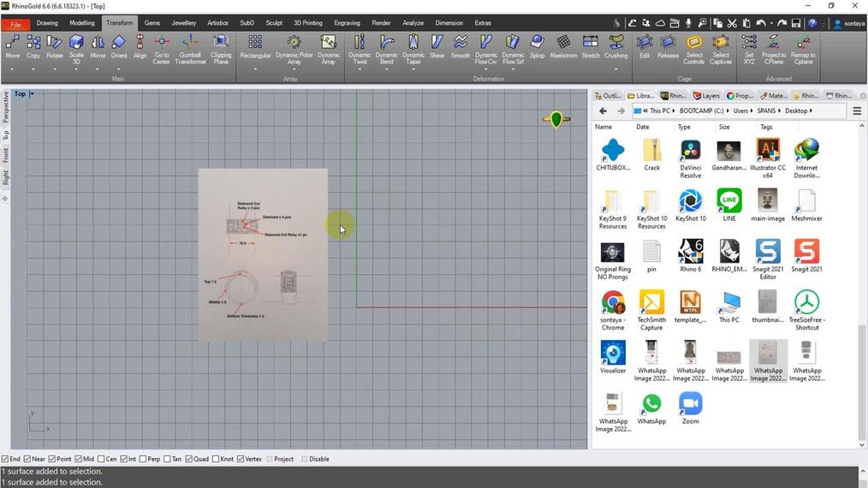Image resolution: width=868 pixels, height=488 pixels.
Task: Expand the dropdown arrow under Move
Action: (12, 69)
